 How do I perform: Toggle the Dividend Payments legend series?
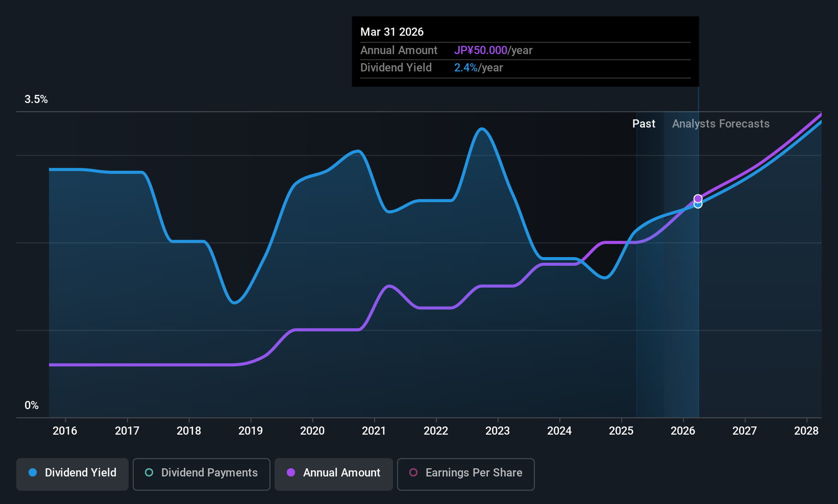(x=202, y=474)
